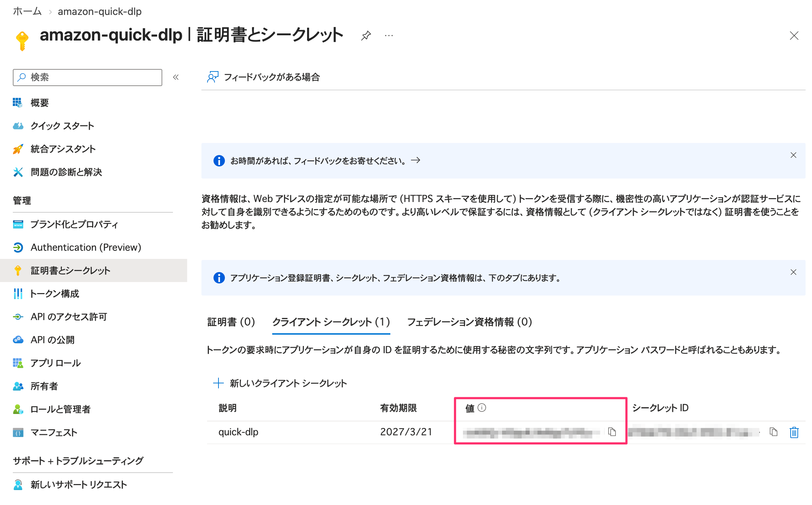Click the API のアクセス許可 icon

(18, 317)
